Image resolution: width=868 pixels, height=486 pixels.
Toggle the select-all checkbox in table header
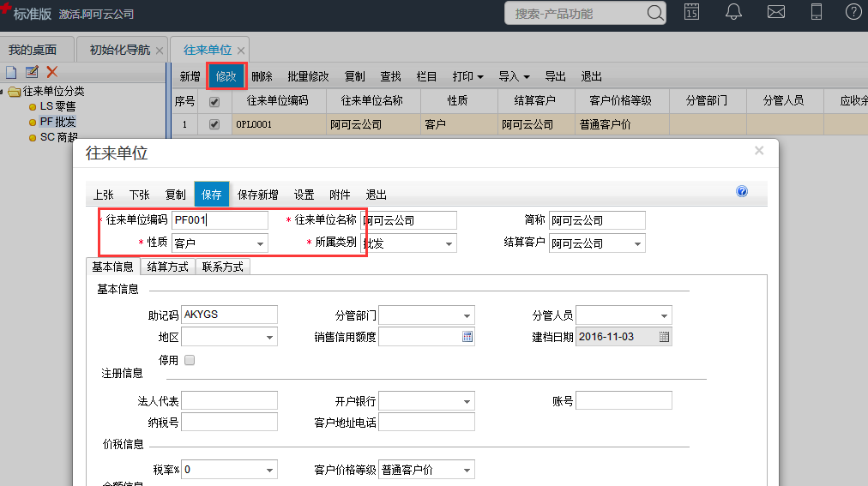point(214,101)
